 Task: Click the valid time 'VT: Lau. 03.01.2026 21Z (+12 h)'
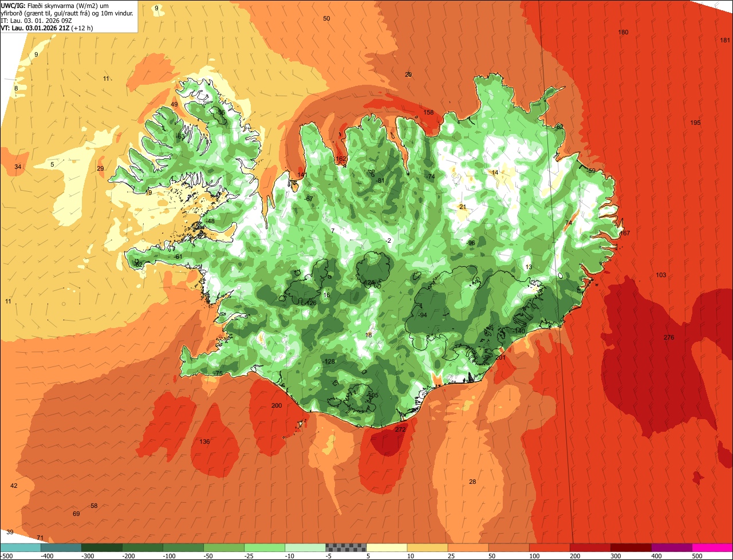[x=48, y=28]
